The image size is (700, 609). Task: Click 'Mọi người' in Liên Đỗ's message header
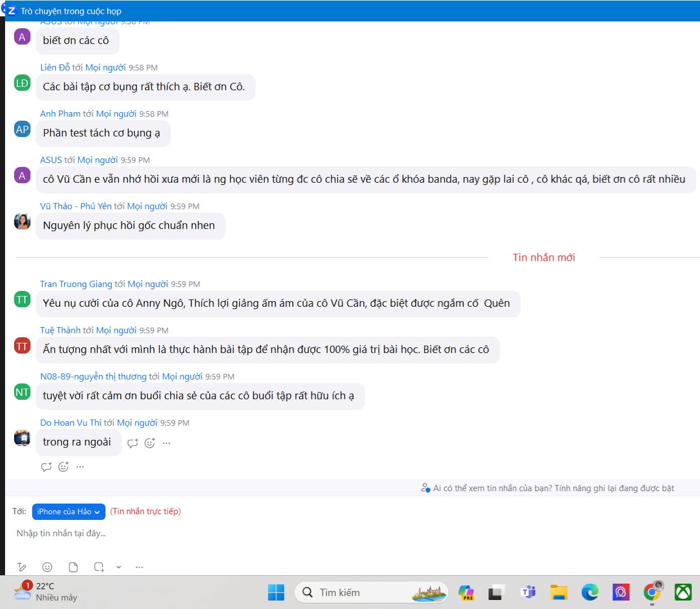(x=105, y=67)
